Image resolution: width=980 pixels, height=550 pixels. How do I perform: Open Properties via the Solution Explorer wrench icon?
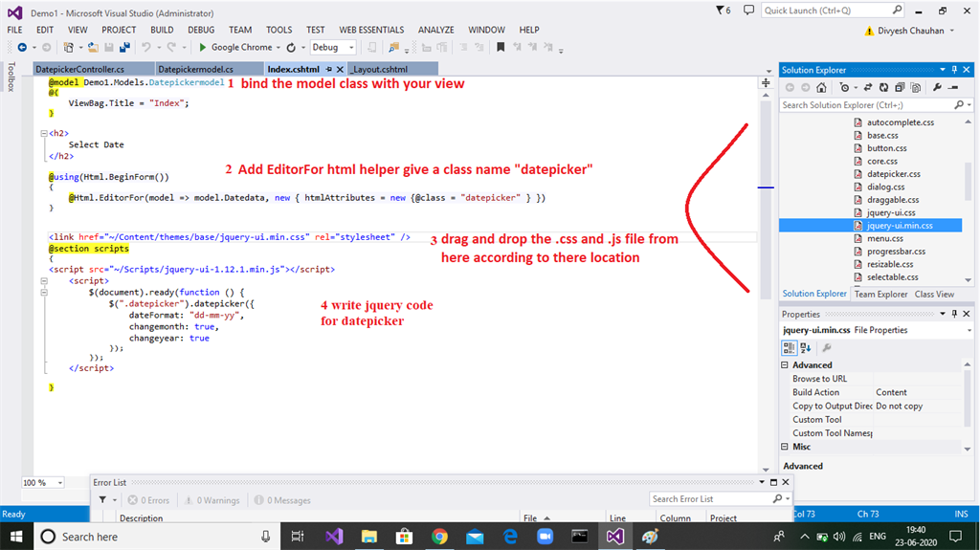coord(937,87)
